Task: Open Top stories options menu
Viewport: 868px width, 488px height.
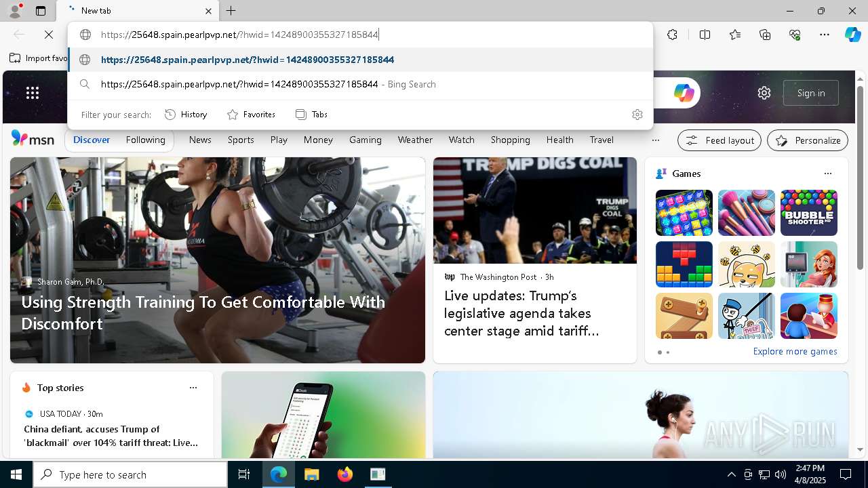Action: click(193, 388)
